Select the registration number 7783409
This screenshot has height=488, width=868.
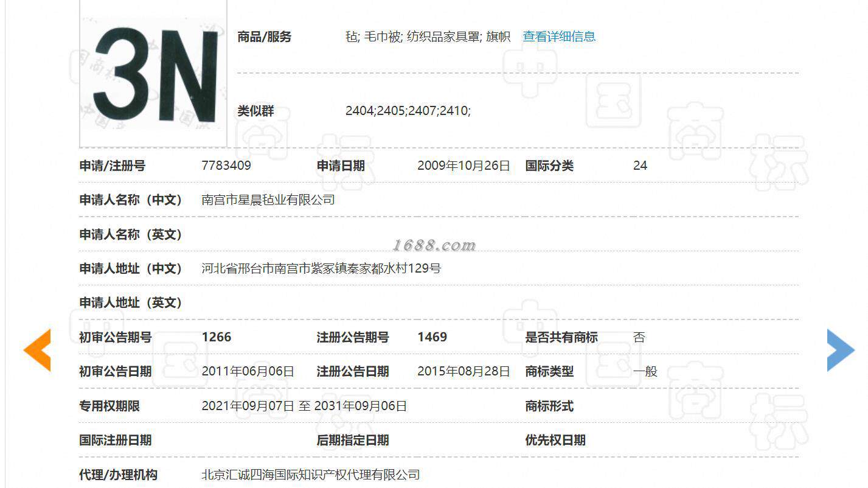pos(226,166)
